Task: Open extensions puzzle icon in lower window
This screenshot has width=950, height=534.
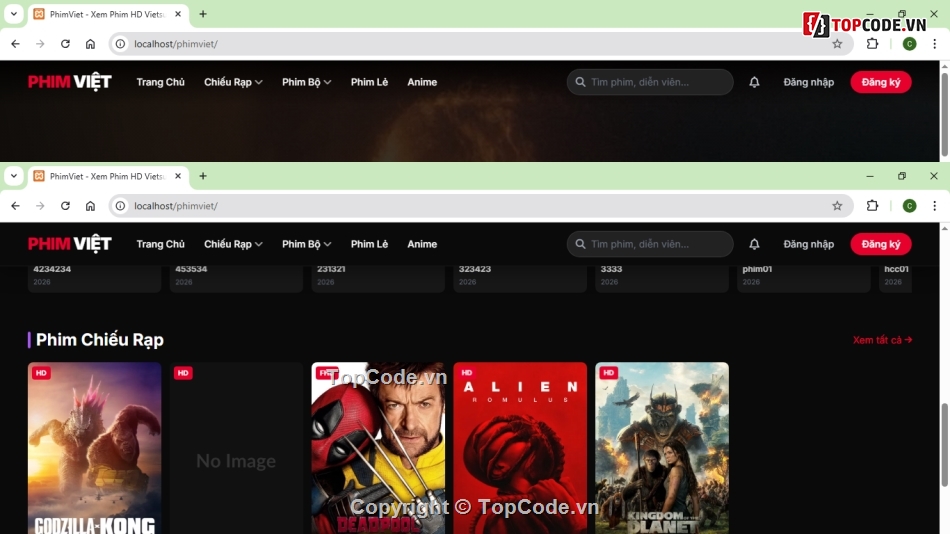Action: pyautogui.click(x=872, y=206)
